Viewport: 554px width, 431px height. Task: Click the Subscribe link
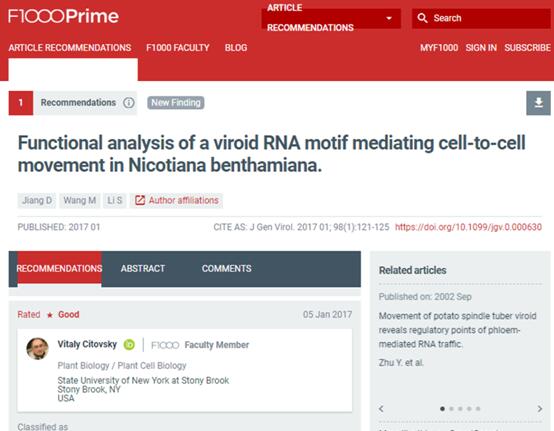[x=527, y=48]
